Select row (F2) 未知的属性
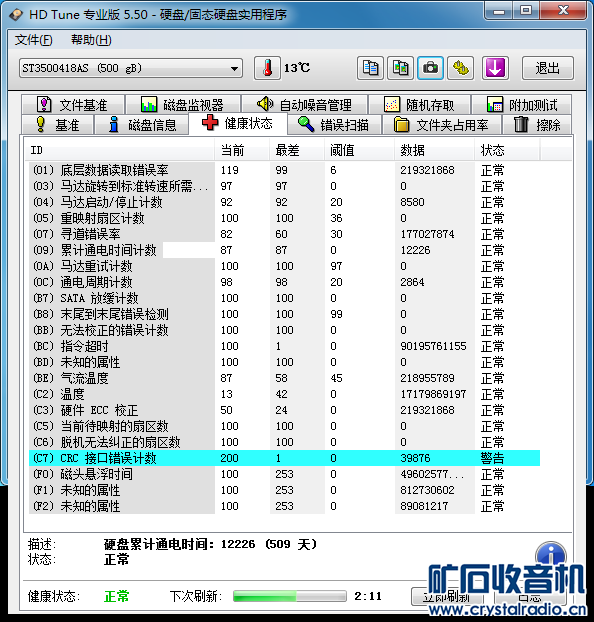594x622 pixels. (x=284, y=506)
